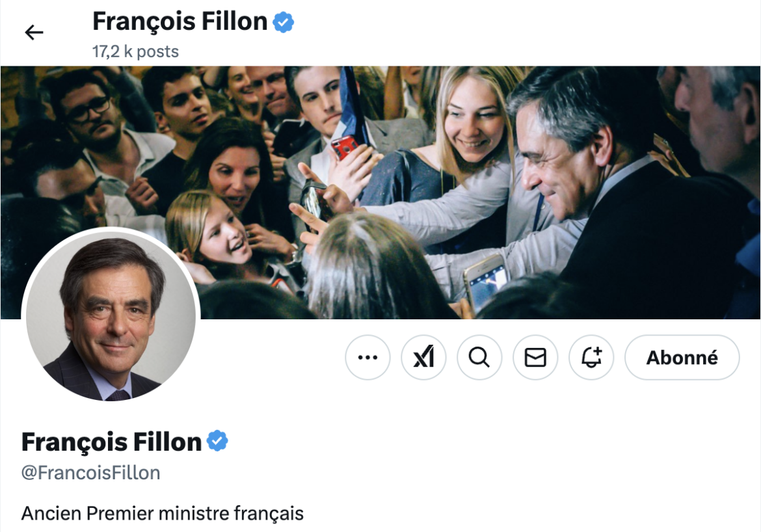Open the three-dot more options menu
Image resolution: width=761 pixels, height=532 pixels.
click(x=367, y=357)
